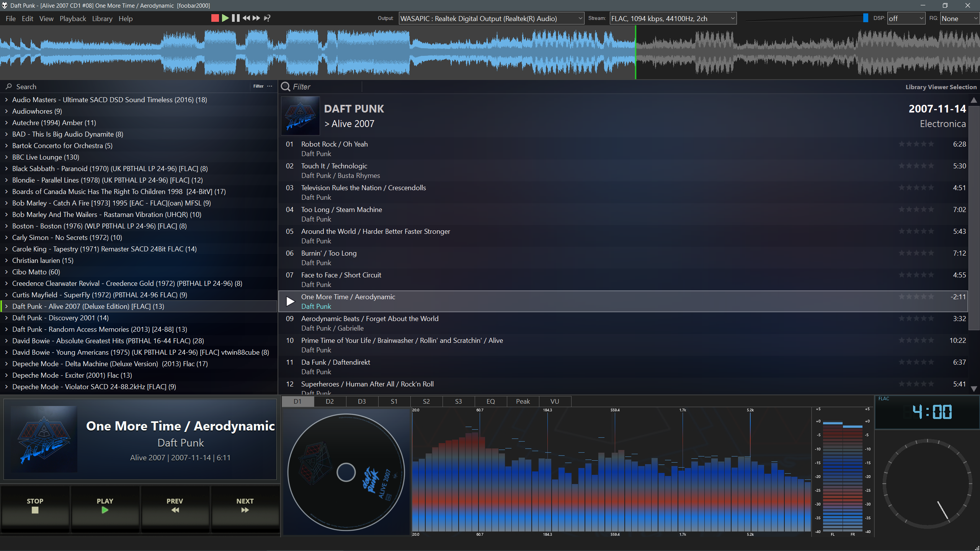Set star rating for Burnin' / Too Long
Viewport: 980px width, 551px height.
(916, 253)
